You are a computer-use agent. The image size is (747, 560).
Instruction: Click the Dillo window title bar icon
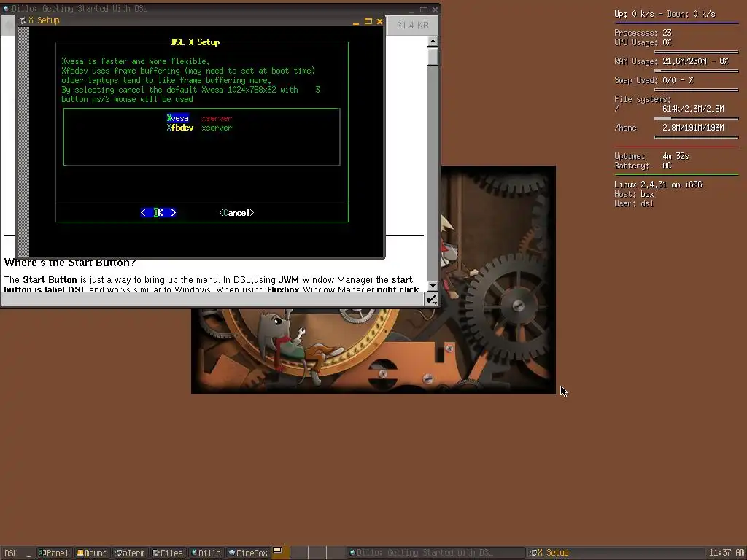click(6, 9)
